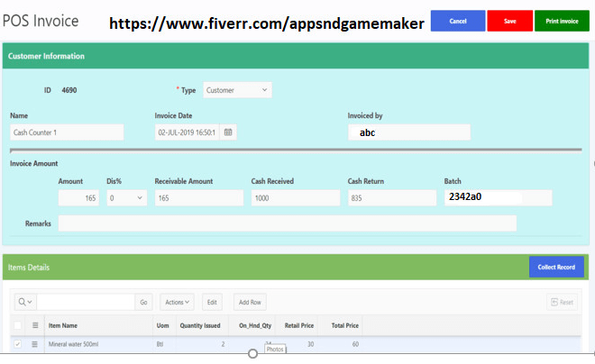Click the Quantity Issued column header
Viewport: 595px width, 364px height.
point(200,325)
